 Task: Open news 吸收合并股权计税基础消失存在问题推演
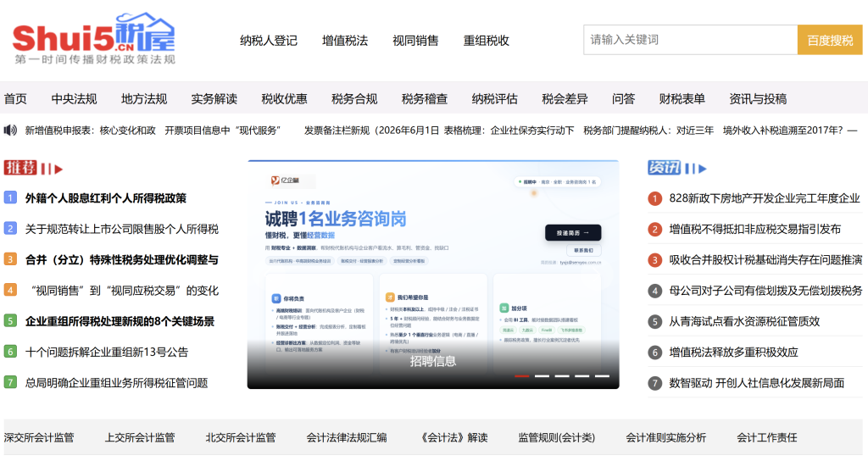click(x=765, y=260)
